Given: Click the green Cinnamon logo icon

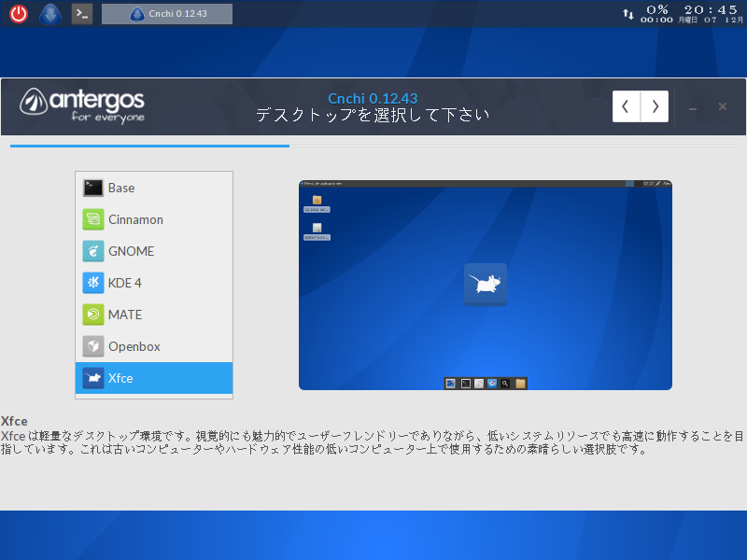Looking at the screenshot, I should coord(92,219).
